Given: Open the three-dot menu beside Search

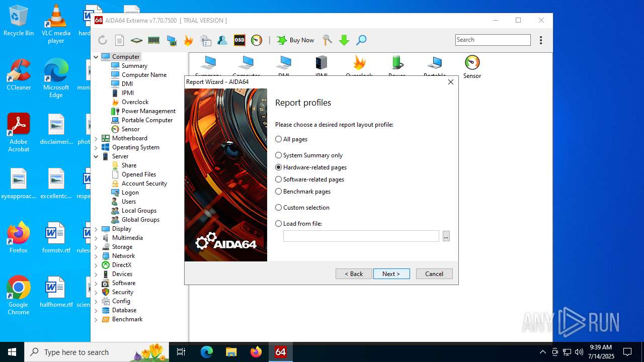Looking at the screenshot, I should 541,40.
